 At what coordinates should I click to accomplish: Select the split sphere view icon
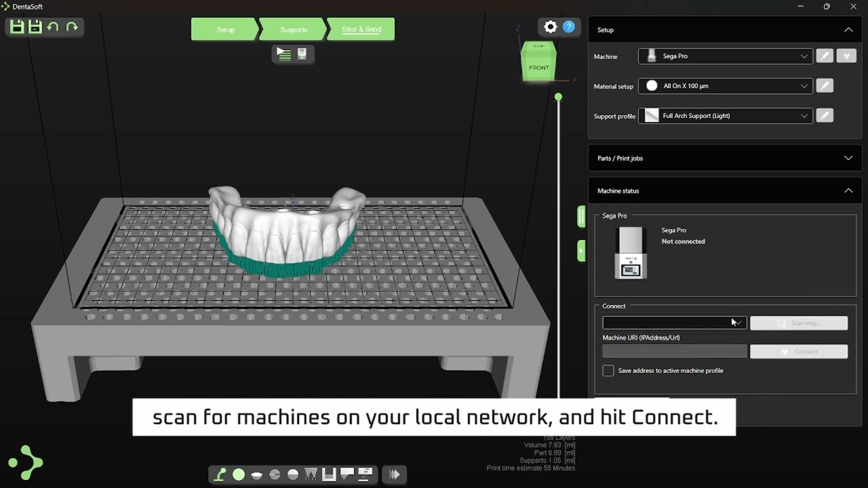(x=275, y=474)
